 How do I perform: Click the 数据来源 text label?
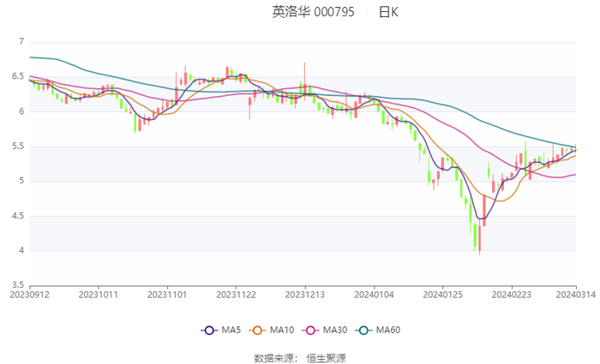click(x=273, y=358)
